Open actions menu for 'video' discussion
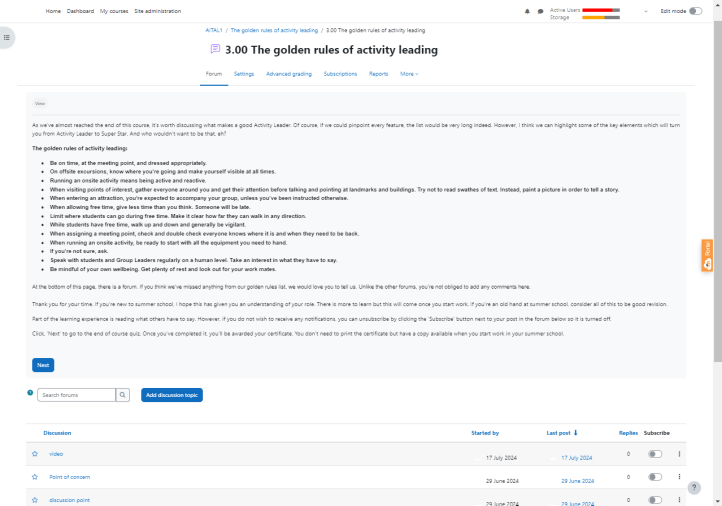This screenshot has height=506, width=722. coord(680,454)
